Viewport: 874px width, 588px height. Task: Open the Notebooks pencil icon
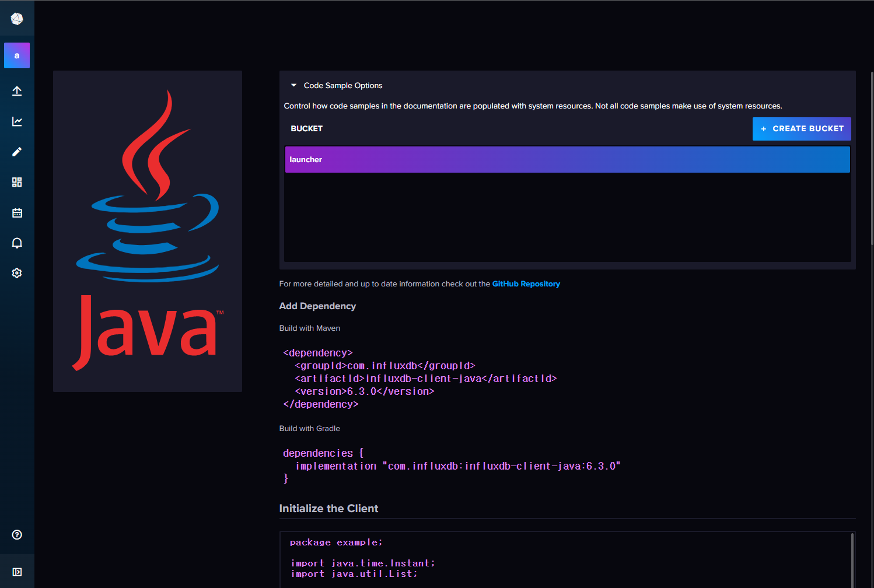pyautogui.click(x=17, y=152)
